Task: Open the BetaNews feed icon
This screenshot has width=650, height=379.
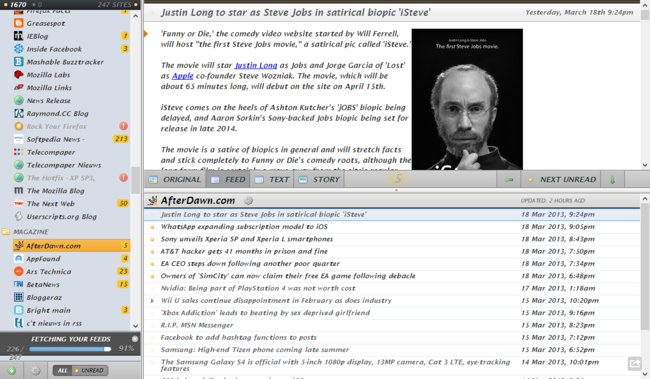Action: tap(19, 284)
